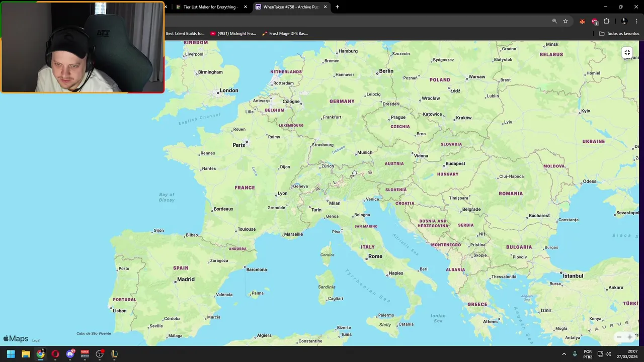
Task: Close the WhenTaken #758 tab
Action: click(x=325, y=7)
